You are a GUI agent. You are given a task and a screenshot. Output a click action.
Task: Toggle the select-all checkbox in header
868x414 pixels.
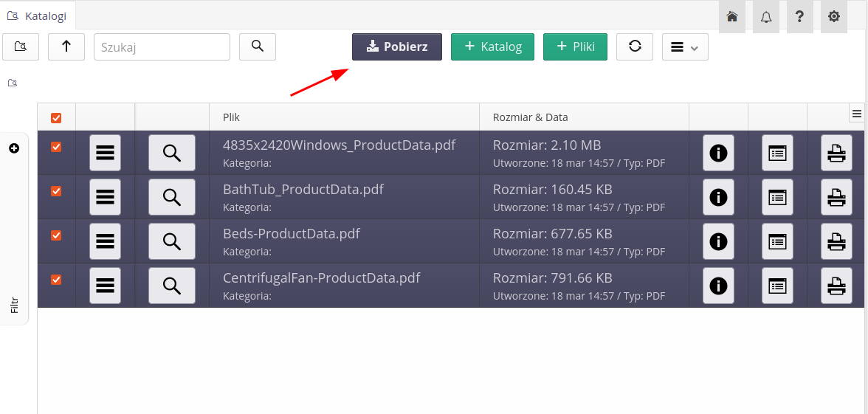(56, 118)
